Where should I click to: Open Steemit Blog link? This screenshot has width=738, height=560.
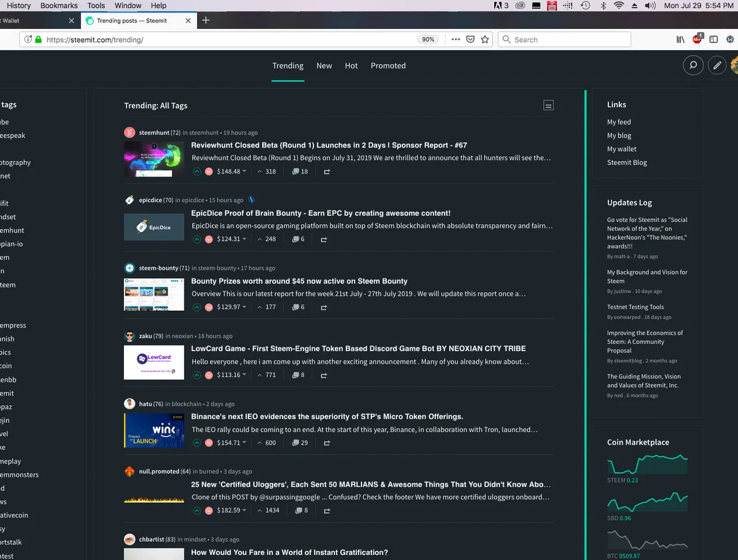pos(627,163)
